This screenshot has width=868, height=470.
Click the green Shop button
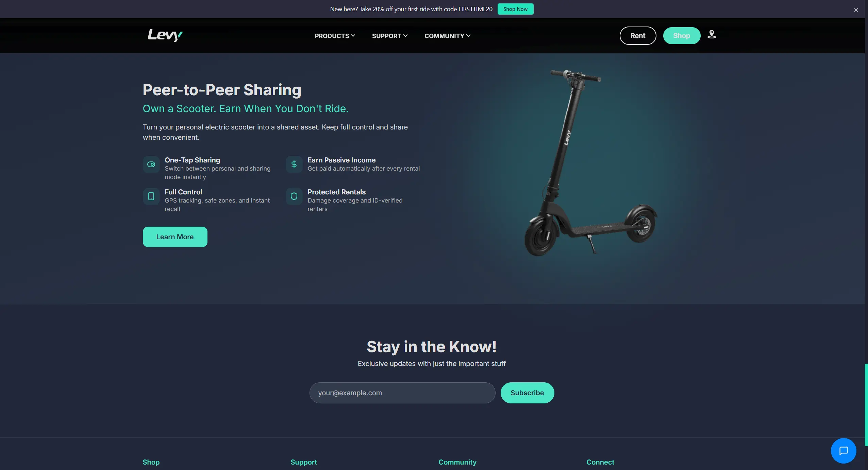pyautogui.click(x=682, y=36)
